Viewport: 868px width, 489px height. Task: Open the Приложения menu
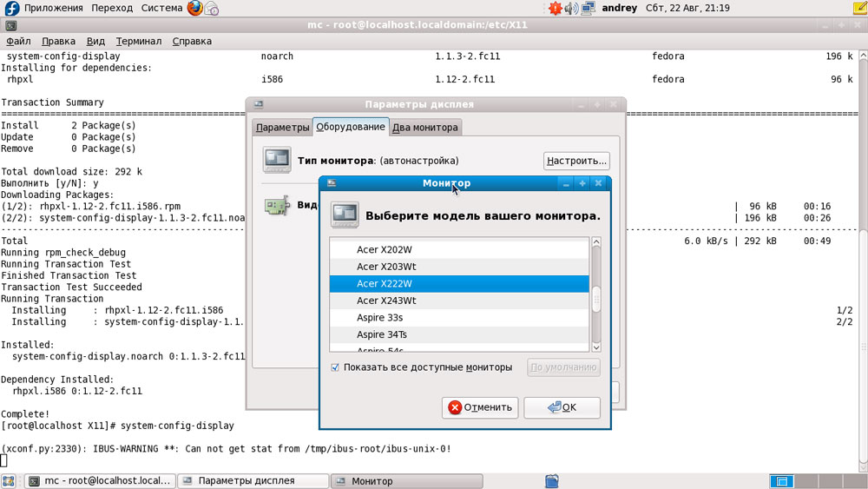[53, 9]
